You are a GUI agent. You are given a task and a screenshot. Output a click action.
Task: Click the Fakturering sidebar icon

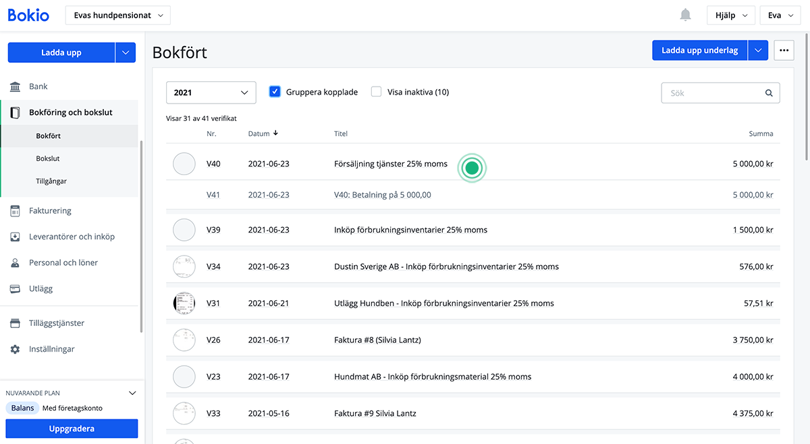tap(15, 211)
